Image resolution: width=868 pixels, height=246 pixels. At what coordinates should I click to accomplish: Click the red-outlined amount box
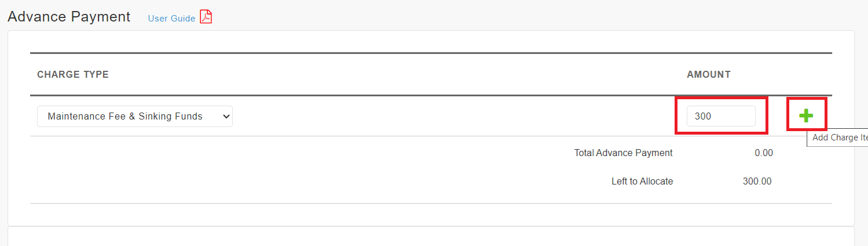[x=722, y=116]
